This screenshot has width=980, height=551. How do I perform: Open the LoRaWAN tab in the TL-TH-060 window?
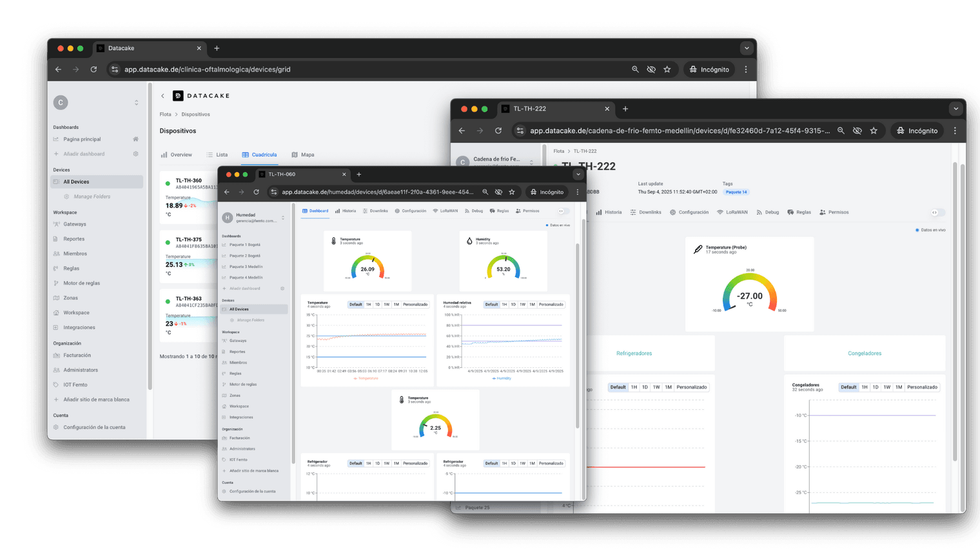446,211
